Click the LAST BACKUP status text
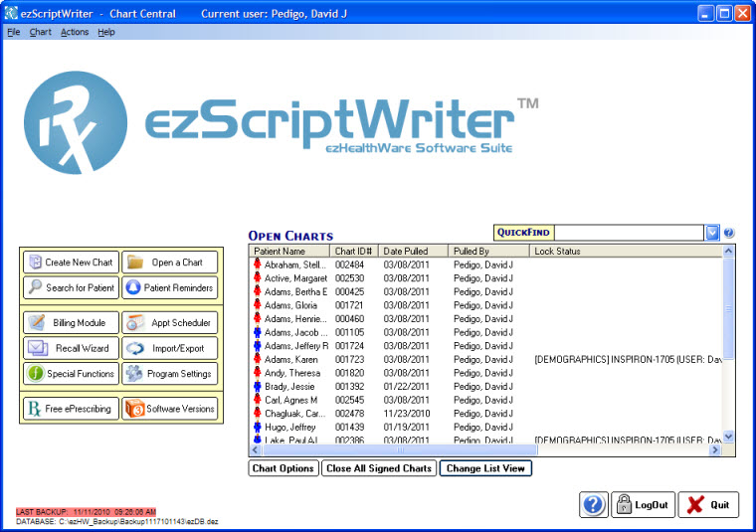This screenshot has height=532, width=756. (86, 512)
